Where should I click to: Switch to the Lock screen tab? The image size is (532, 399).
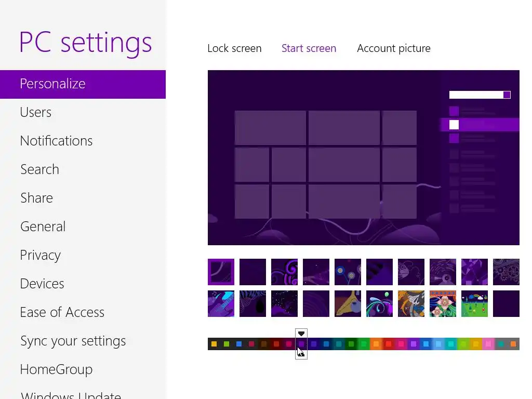pyautogui.click(x=234, y=48)
